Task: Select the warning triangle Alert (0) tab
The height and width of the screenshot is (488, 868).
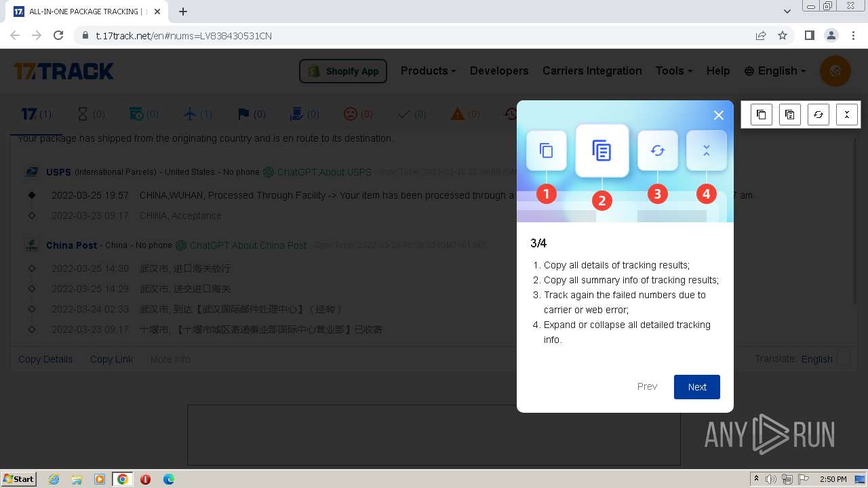Action: (x=465, y=114)
